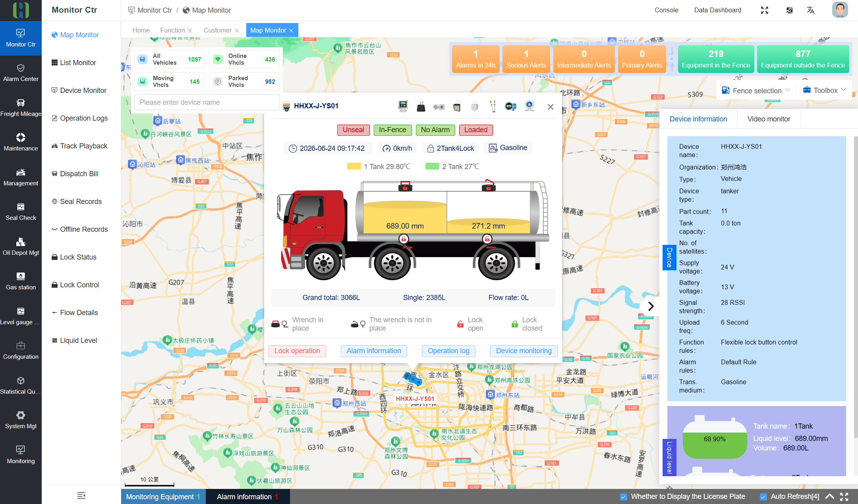Select the black electronic padlock icon

(x=457, y=106)
